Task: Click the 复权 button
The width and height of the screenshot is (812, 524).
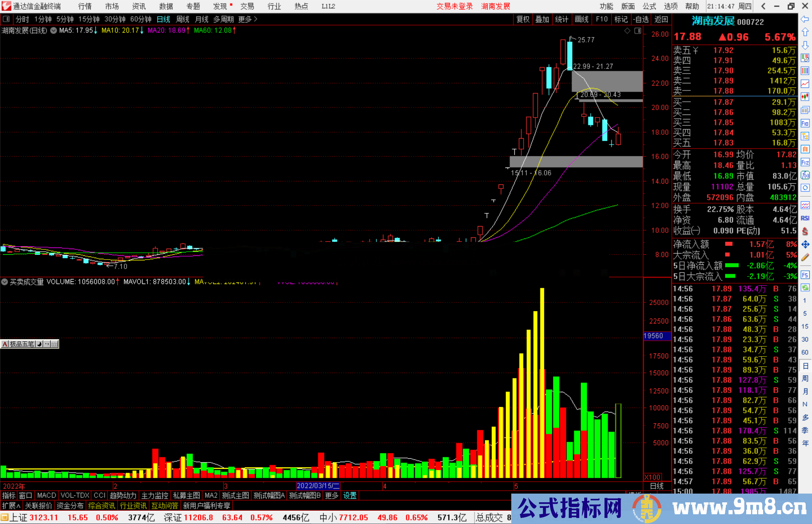Action: 523,19
